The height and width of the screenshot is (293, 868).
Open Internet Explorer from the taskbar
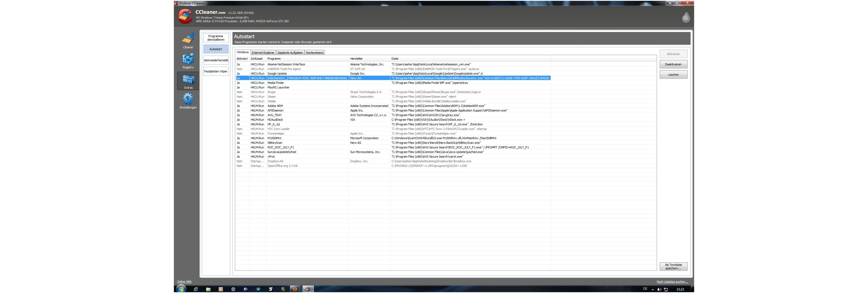click(196, 289)
